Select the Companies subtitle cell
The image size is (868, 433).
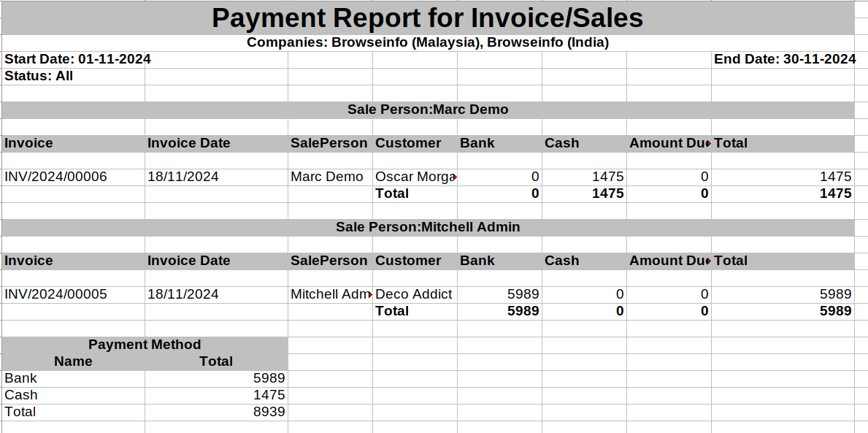click(x=428, y=42)
